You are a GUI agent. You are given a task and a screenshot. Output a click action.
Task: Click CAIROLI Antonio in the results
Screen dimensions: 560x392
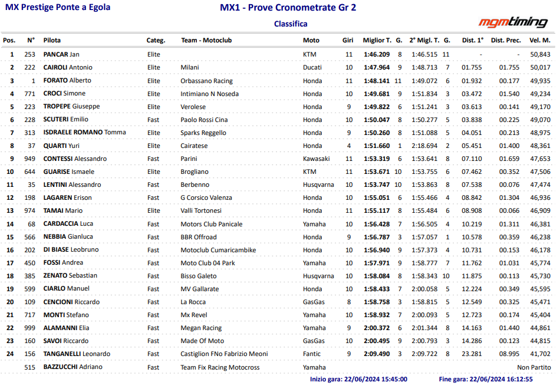pos(68,67)
